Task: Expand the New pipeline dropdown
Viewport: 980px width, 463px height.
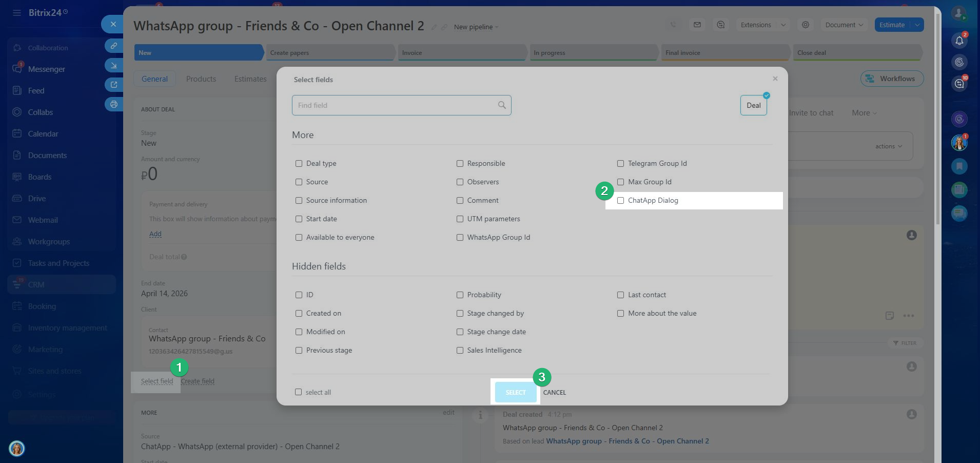Action: click(x=476, y=27)
